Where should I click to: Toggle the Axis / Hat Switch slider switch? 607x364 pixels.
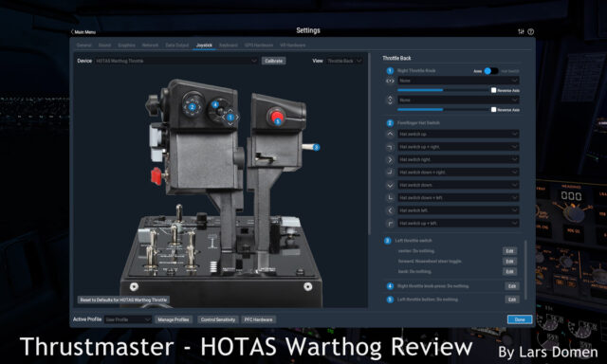point(491,71)
